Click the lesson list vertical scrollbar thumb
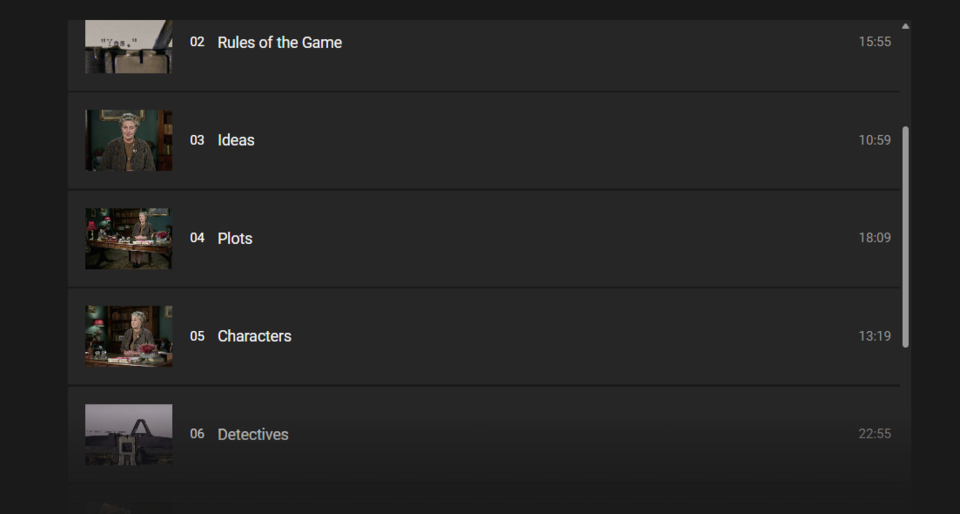This screenshot has height=514, width=960. point(906,236)
